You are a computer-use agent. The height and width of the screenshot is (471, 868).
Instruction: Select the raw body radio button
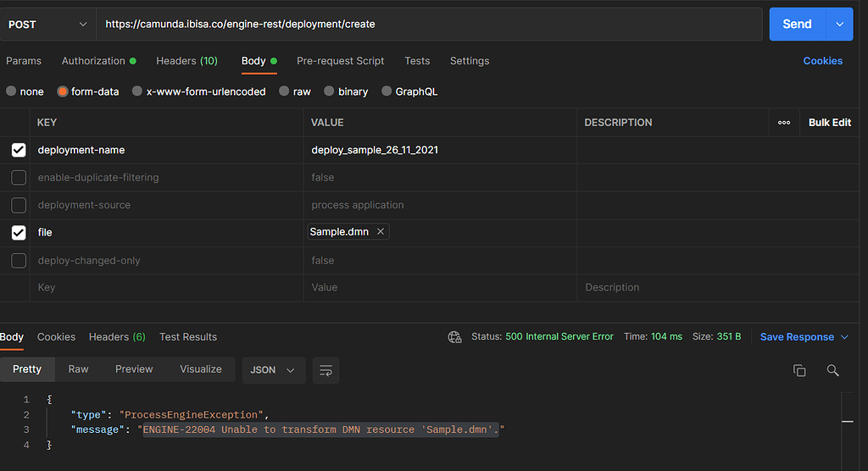pyautogui.click(x=284, y=91)
